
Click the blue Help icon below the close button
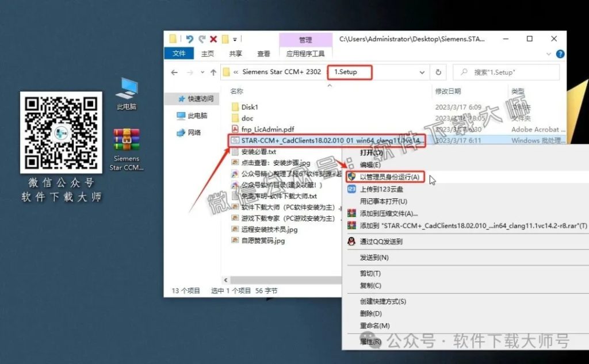coord(560,53)
